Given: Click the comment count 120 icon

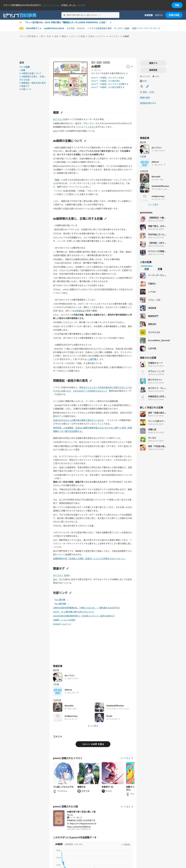Looking at the screenshot, I should pyautogui.click(x=153, y=77).
